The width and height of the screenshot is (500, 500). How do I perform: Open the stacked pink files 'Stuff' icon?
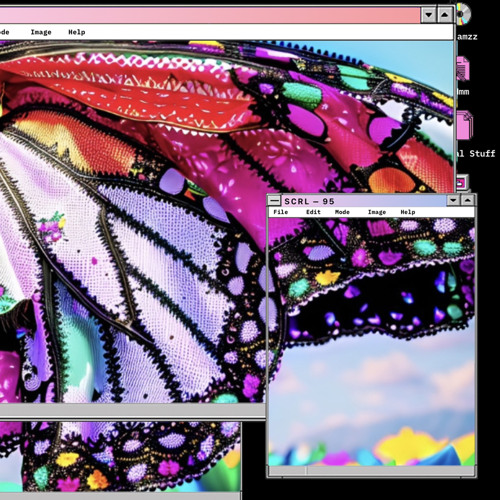point(465,125)
